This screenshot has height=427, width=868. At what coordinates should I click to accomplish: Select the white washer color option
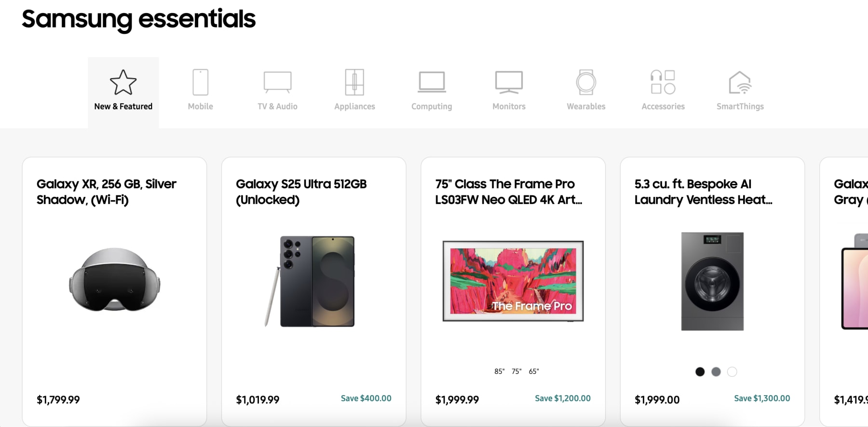click(732, 372)
